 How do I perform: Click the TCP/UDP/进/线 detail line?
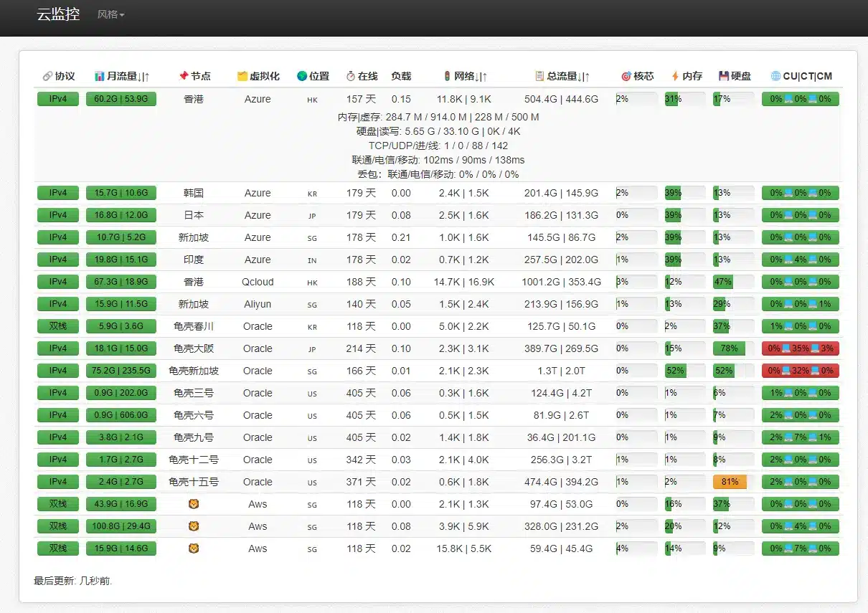pyautogui.click(x=438, y=146)
